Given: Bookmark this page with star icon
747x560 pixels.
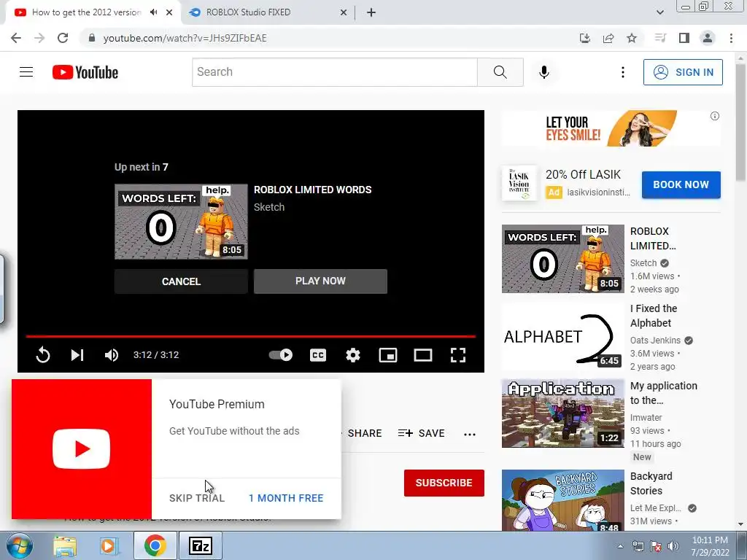Looking at the screenshot, I should point(631,38).
